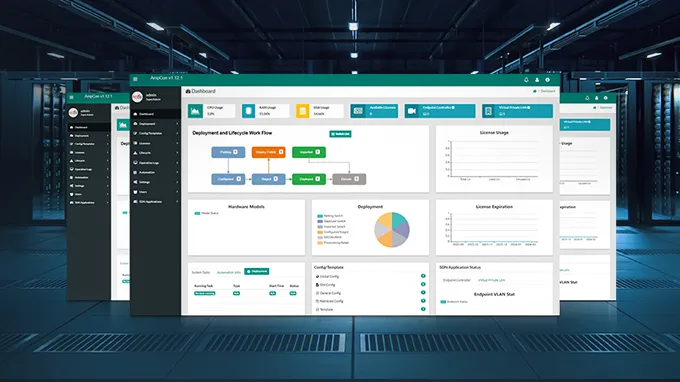Click the CPU Usage chart icon
Image resolution: width=680 pixels, height=382 pixels.
195,111
